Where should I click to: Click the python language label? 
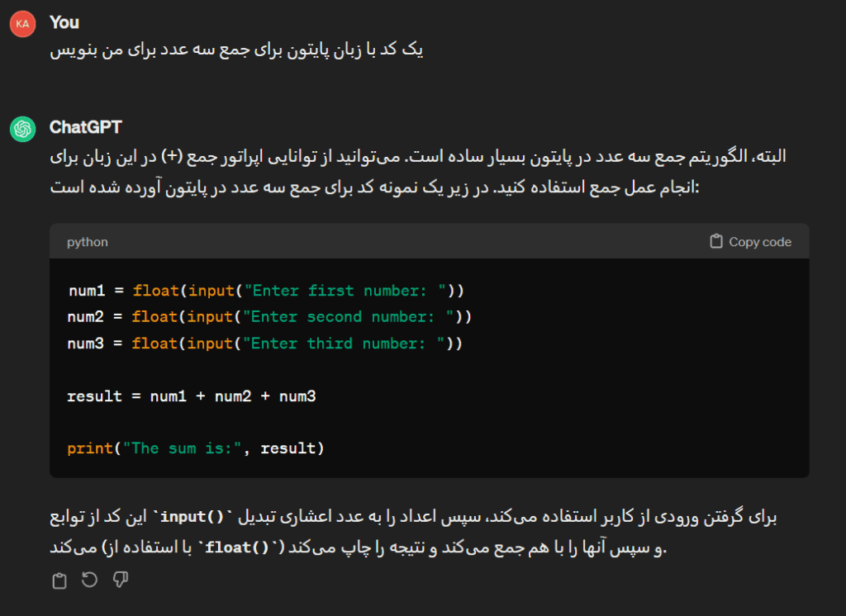[x=87, y=242]
